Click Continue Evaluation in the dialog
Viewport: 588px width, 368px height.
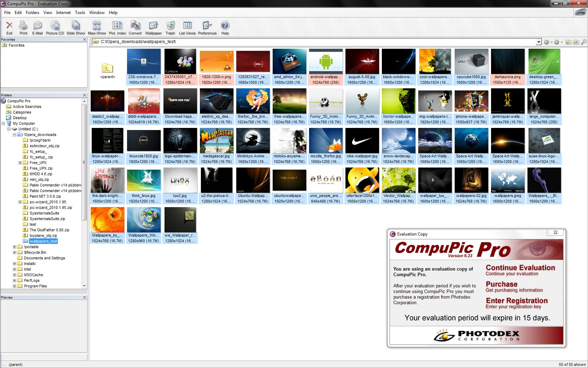tap(520, 267)
